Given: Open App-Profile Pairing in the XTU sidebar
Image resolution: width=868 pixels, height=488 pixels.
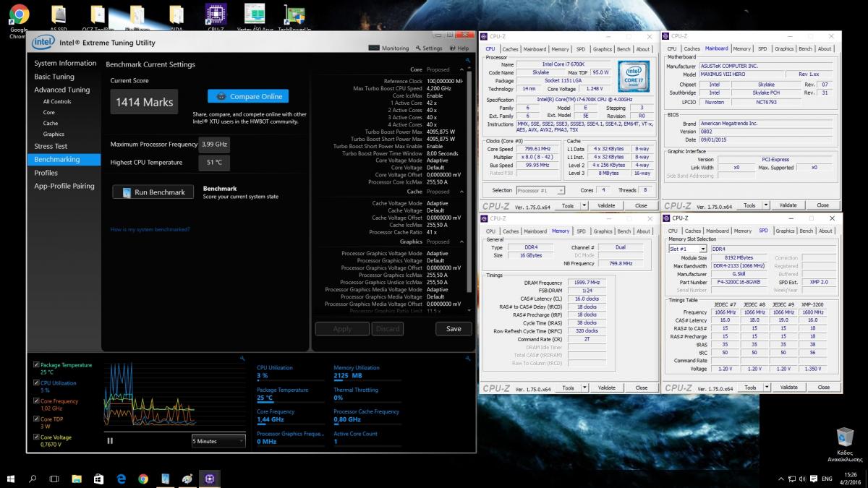Looking at the screenshot, I should point(64,186).
